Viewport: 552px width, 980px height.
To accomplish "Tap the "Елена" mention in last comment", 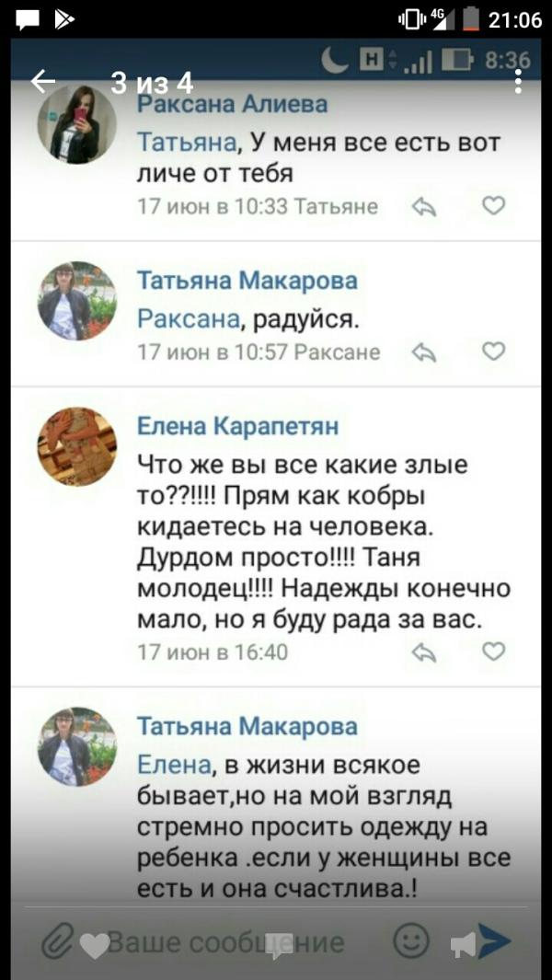I will (174, 765).
